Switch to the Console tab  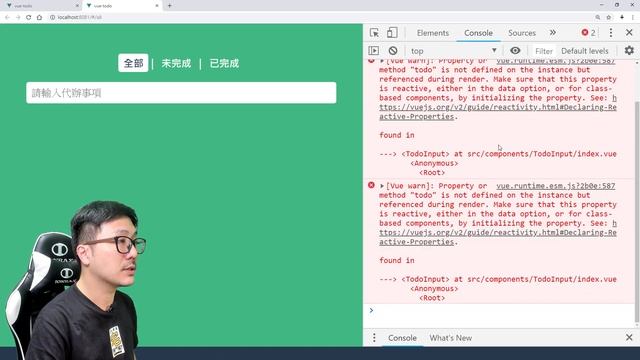tap(478, 33)
